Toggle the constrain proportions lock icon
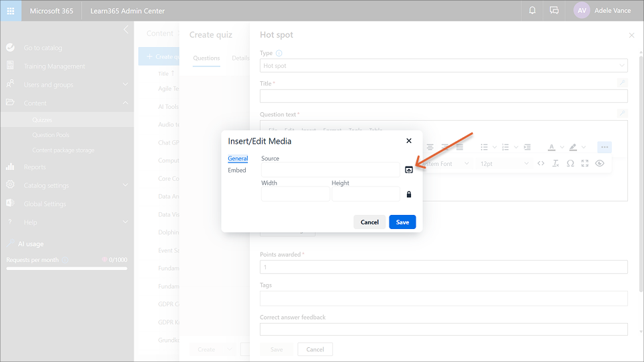644x362 pixels. (408, 195)
